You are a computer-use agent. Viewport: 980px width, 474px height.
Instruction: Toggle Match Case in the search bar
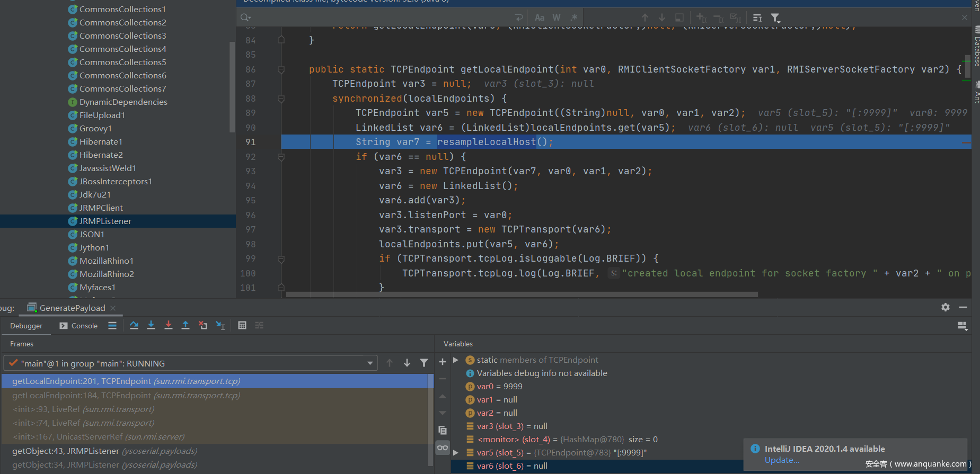click(540, 17)
